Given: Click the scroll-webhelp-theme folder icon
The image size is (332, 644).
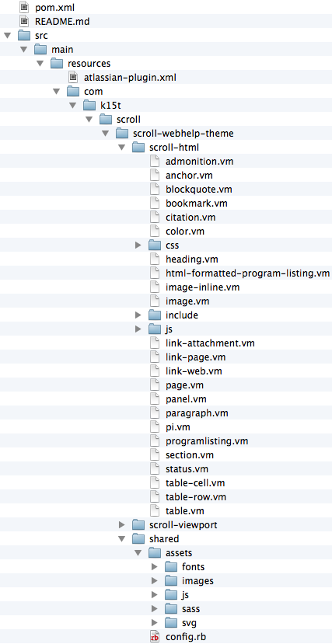Looking at the screenshot, I should [x=122, y=133].
